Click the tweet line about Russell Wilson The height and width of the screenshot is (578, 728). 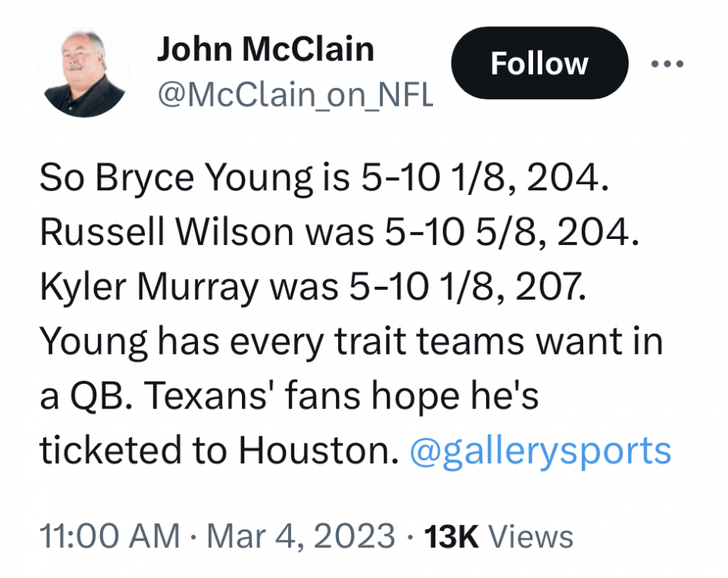point(339,234)
